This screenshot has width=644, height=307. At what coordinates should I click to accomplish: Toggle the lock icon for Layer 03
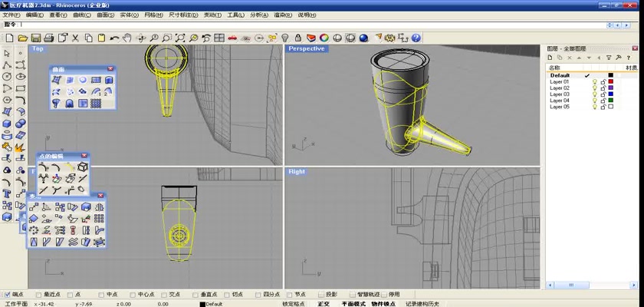tap(603, 94)
